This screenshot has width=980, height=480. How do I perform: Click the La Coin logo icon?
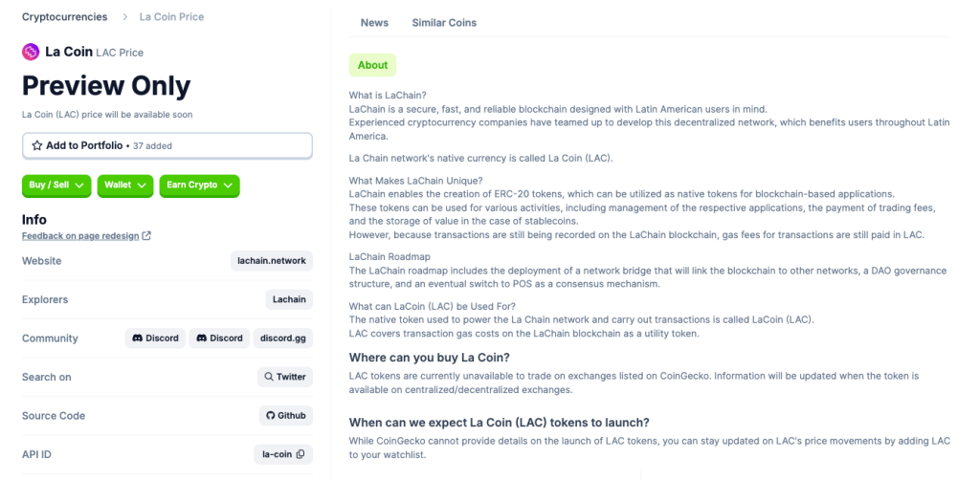coord(31,52)
